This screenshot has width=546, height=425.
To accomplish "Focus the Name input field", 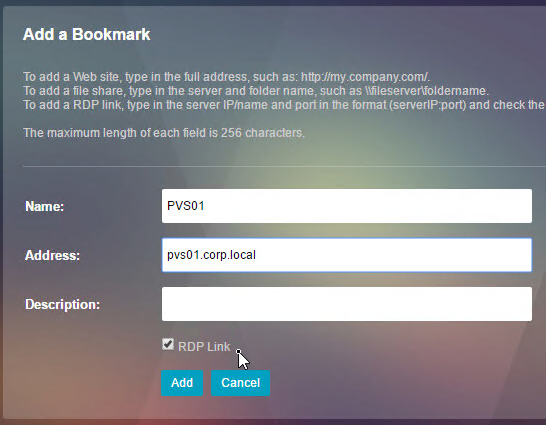I will (x=347, y=206).
